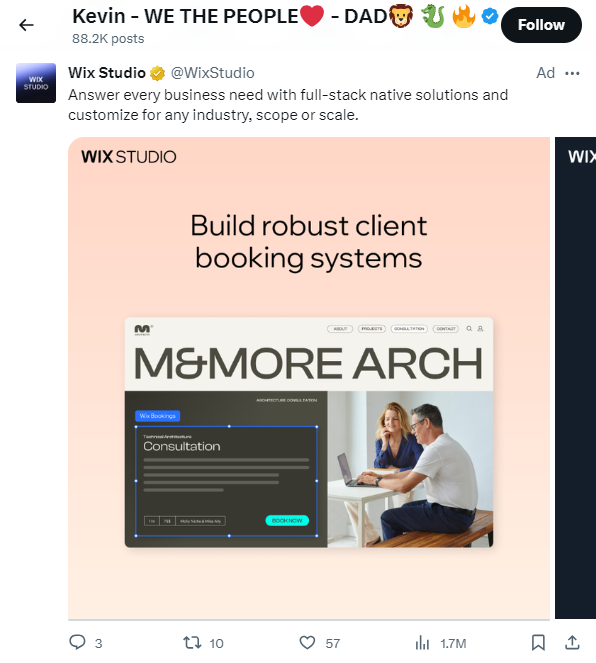Click the gold verified badge beside Wix Studio
This screenshot has height=663, width=596.
(x=158, y=74)
